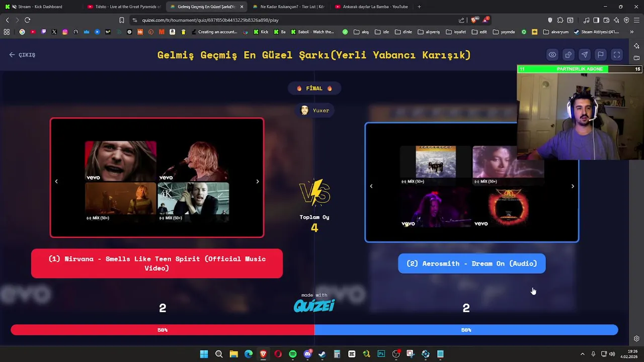Screen dimensions: 644x362
Task: Open the X bookmark icon
Action: point(54,32)
